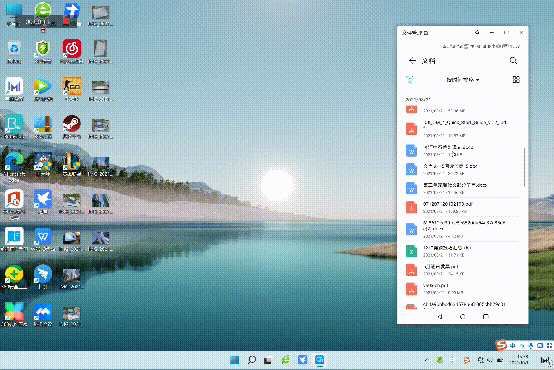Switch to grid view with the four-squares icon
The height and width of the screenshot is (370, 554).
pyautogui.click(x=516, y=80)
